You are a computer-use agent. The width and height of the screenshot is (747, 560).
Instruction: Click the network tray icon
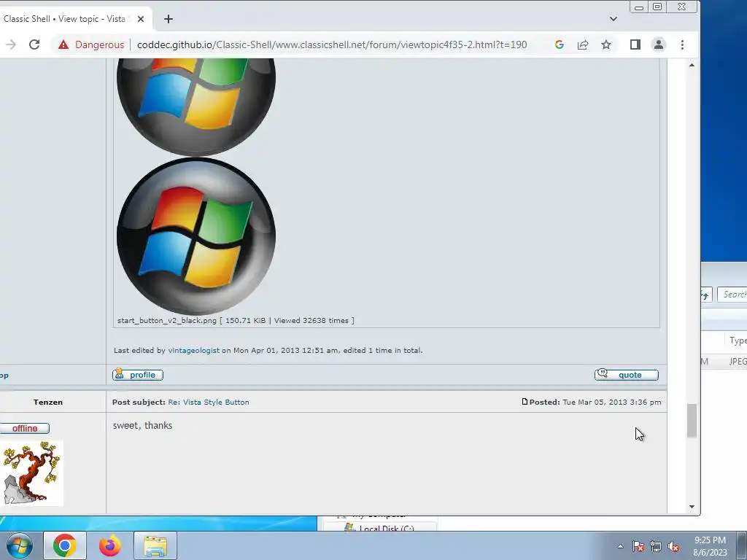coord(656,546)
